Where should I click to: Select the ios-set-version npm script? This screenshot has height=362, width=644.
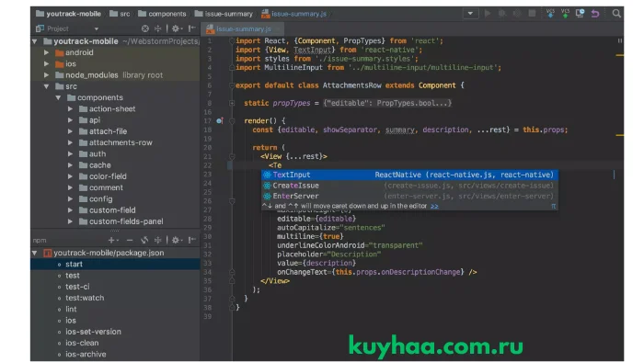pos(93,332)
